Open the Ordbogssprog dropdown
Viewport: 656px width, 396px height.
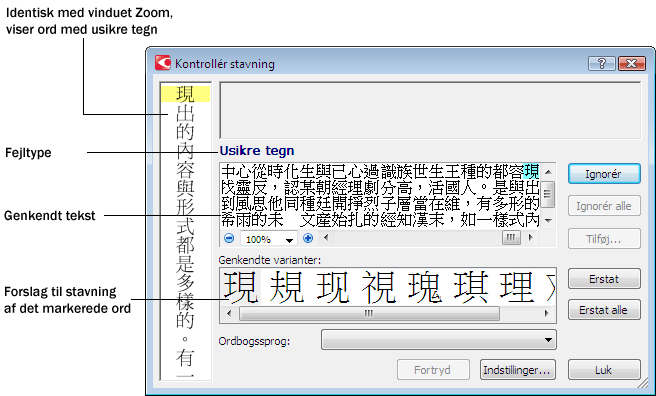[438, 340]
